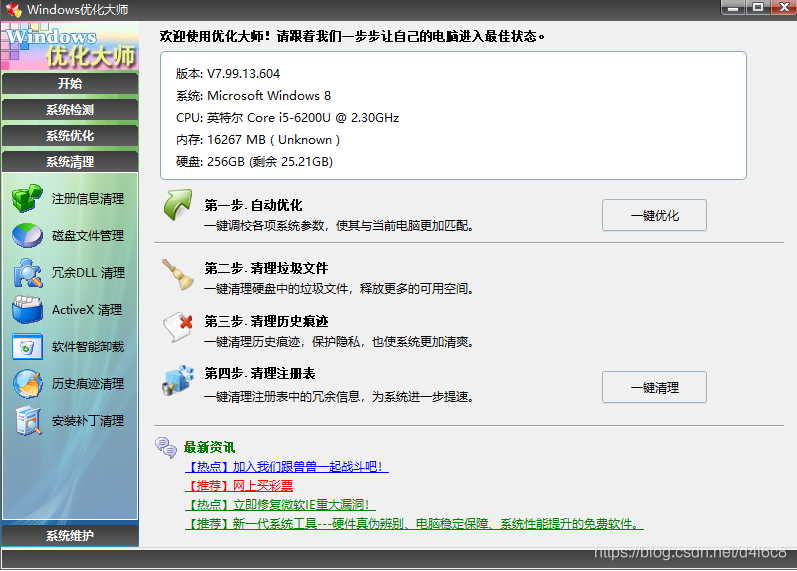Minimize the Windows优化大师 window

coord(733,7)
